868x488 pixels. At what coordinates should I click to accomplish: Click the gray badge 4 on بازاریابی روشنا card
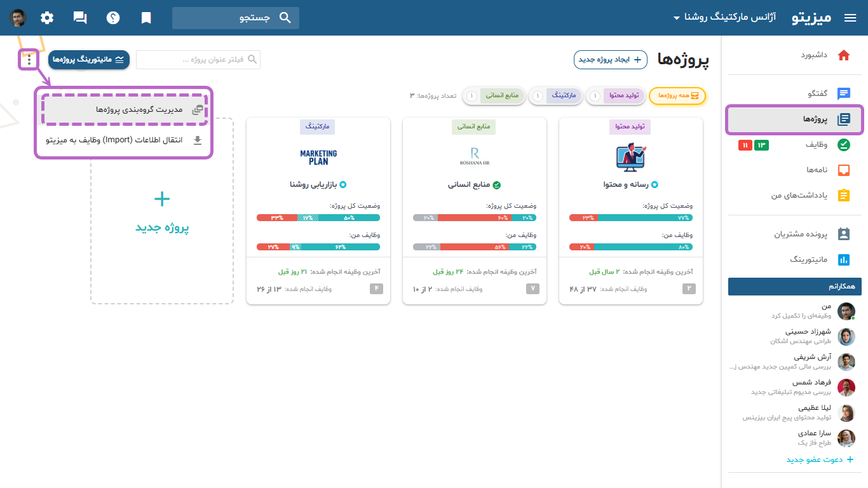click(376, 289)
